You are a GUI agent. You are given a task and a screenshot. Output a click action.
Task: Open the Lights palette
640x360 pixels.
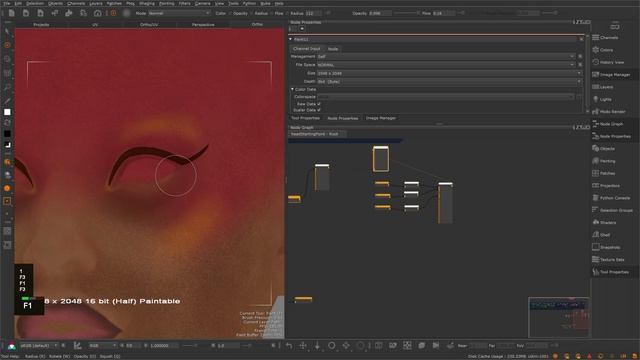click(602, 99)
